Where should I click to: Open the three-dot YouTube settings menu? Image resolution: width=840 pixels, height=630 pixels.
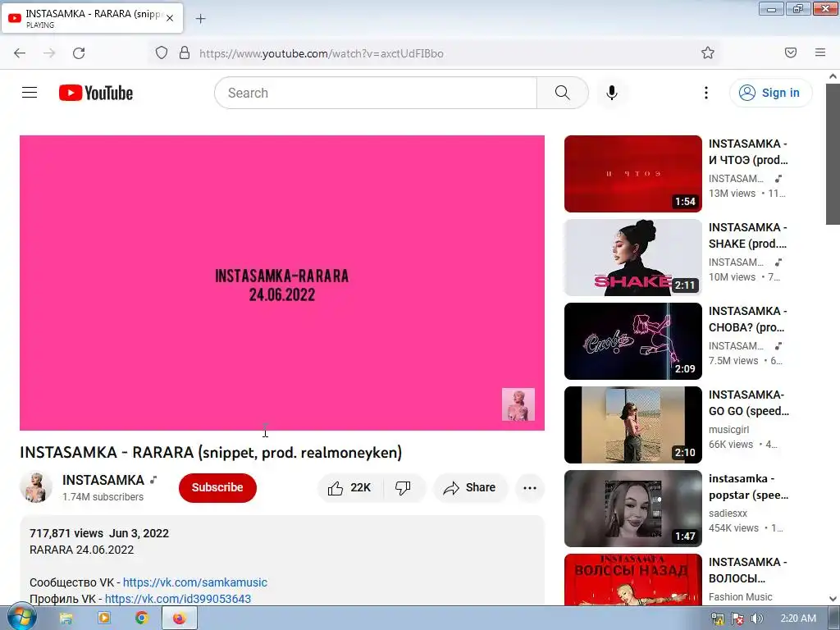tap(706, 93)
